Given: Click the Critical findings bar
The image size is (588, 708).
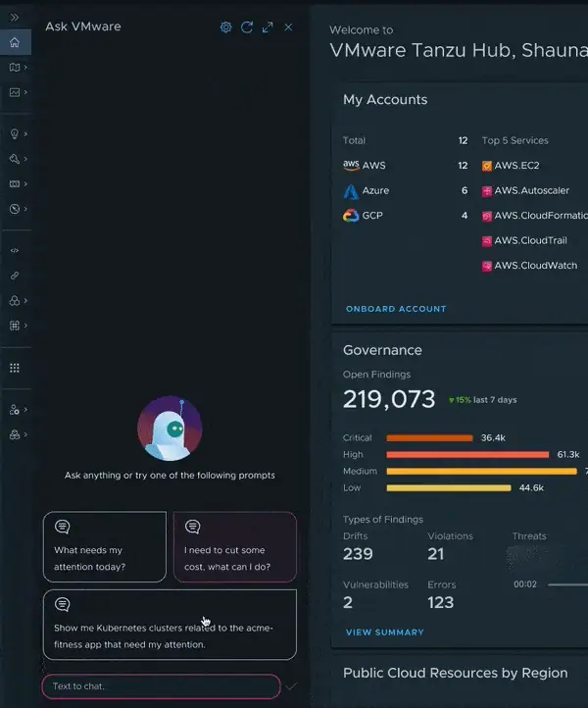Looking at the screenshot, I should 429,438.
